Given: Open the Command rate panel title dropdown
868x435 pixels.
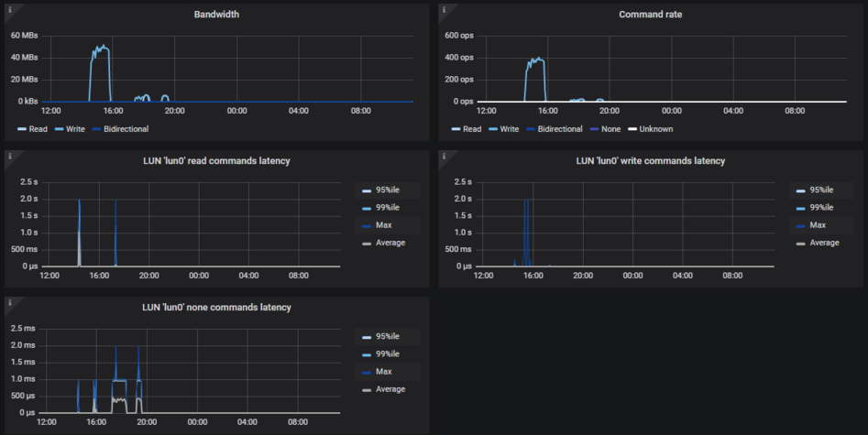Looking at the screenshot, I should (x=651, y=15).
